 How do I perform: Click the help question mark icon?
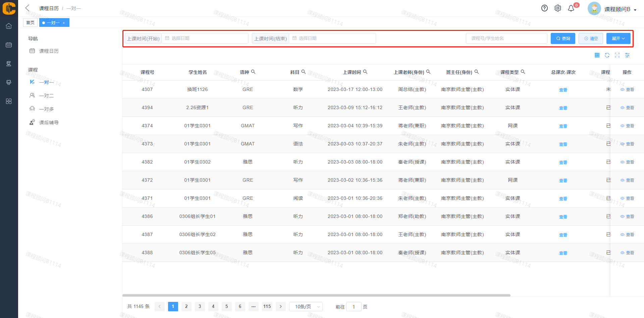click(x=544, y=8)
